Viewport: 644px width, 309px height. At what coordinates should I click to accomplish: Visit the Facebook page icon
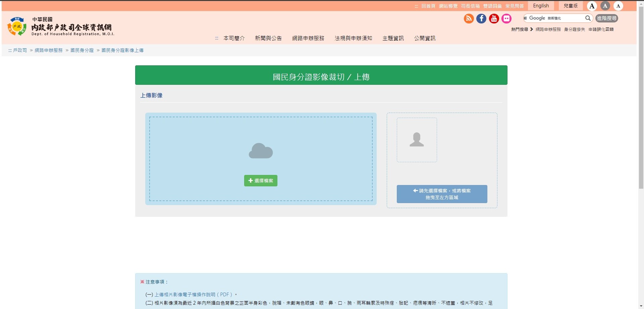point(481,18)
